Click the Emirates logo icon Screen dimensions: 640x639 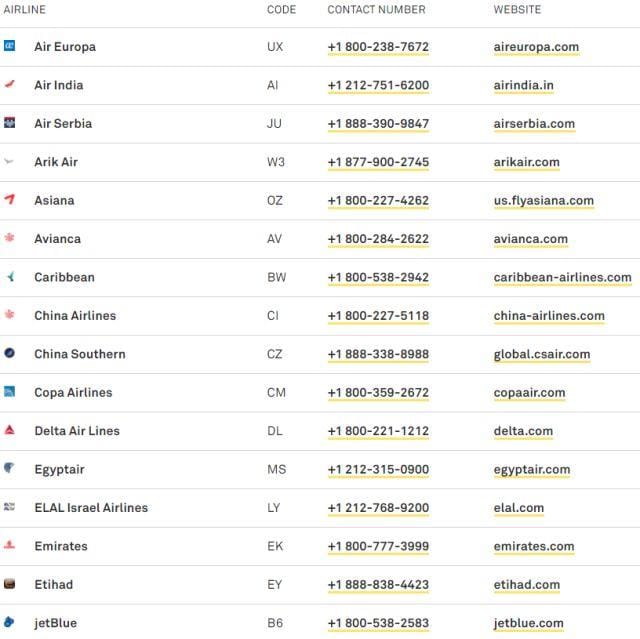(10, 545)
